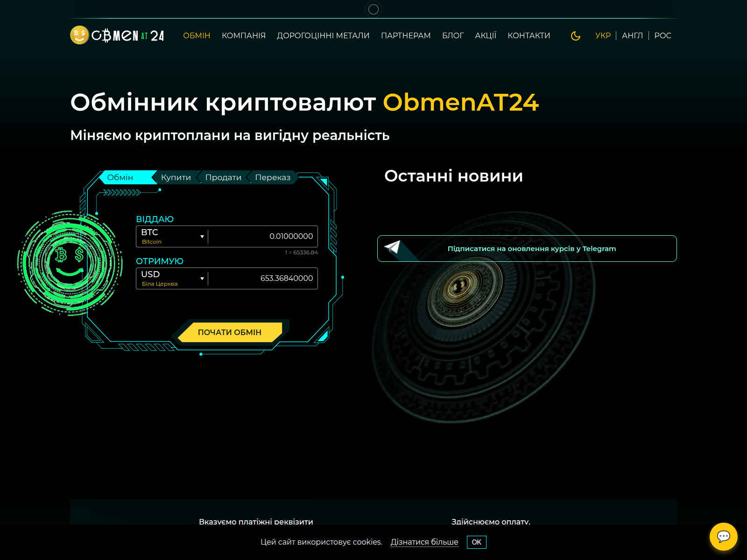Image resolution: width=747 pixels, height=560 pixels.
Task: Click the ОТРИМУЮ label
Action: point(160,261)
